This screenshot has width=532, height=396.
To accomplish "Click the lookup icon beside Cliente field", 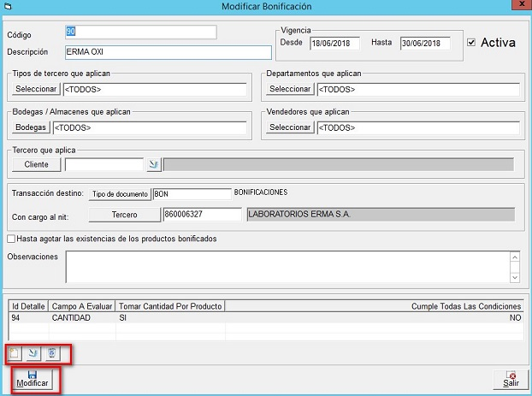I will (153, 164).
